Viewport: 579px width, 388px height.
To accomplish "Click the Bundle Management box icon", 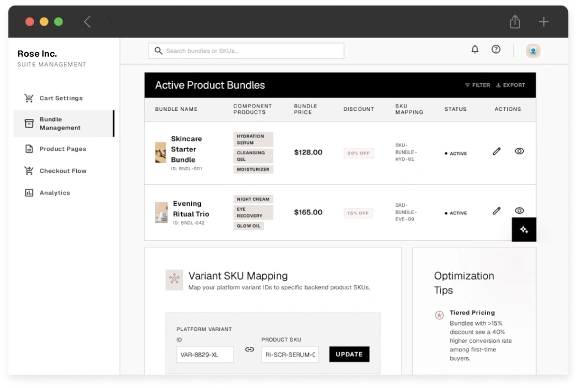I will pyautogui.click(x=29, y=123).
